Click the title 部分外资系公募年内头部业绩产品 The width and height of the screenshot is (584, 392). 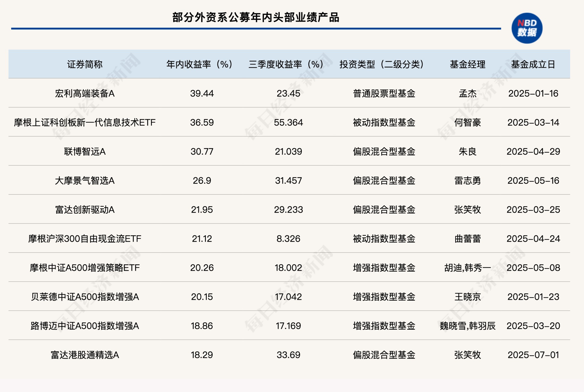pyautogui.click(x=256, y=17)
